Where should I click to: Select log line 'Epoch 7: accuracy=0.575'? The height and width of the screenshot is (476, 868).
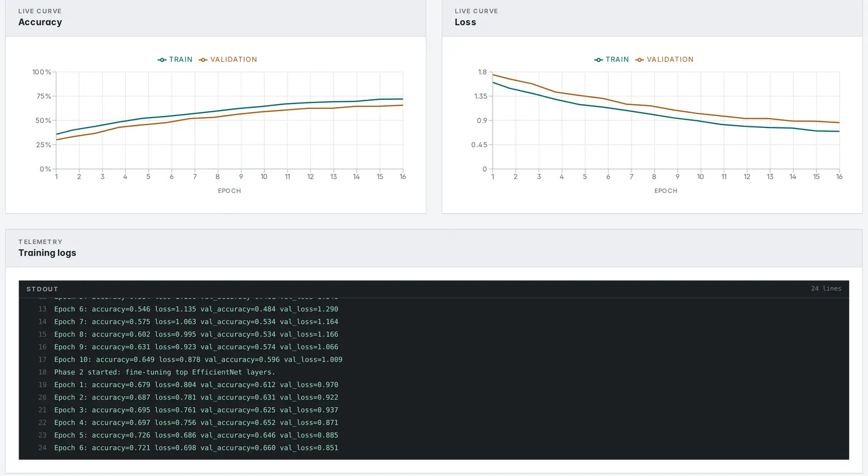[196, 321]
